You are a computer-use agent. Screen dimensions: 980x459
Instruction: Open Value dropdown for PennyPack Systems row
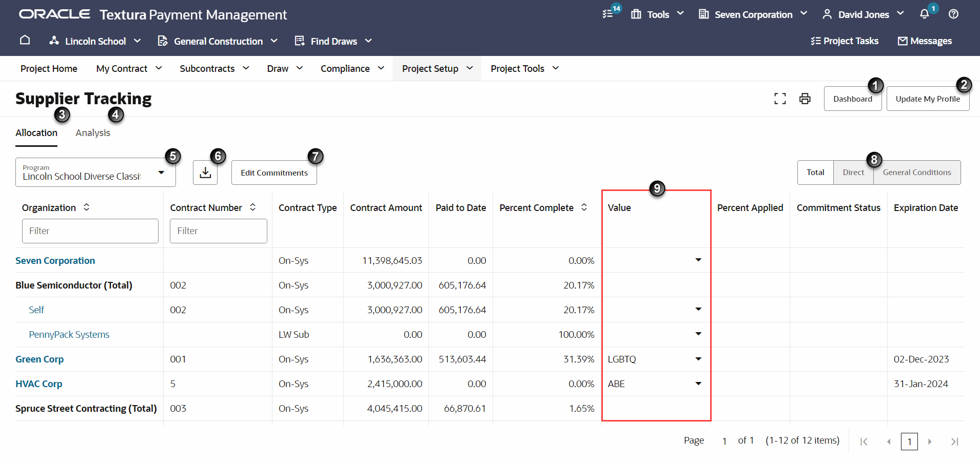698,334
